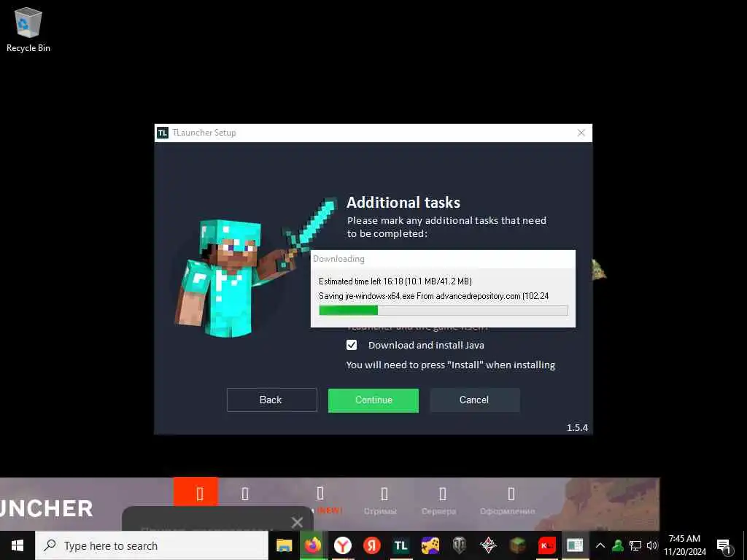This screenshot has height=560, width=747.
Task: Open the Windows Start menu
Action: [18, 545]
